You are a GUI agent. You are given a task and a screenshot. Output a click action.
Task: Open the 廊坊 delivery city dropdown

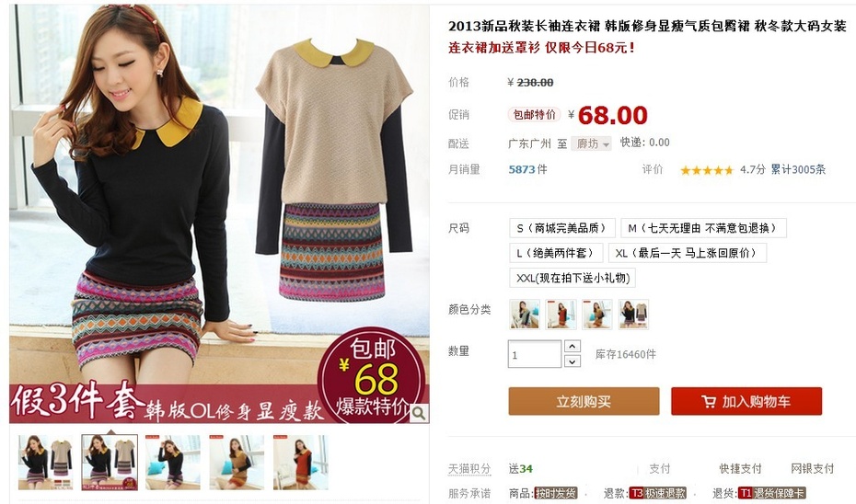pyautogui.click(x=591, y=144)
